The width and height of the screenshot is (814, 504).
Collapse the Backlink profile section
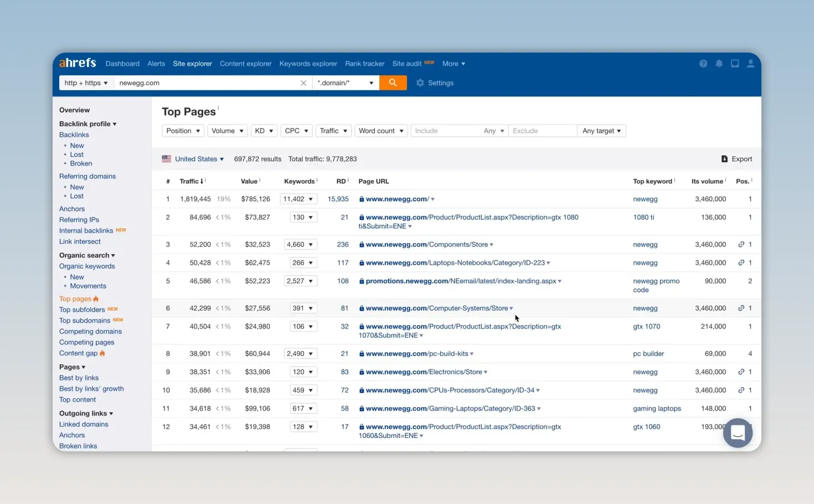tap(87, 124)
